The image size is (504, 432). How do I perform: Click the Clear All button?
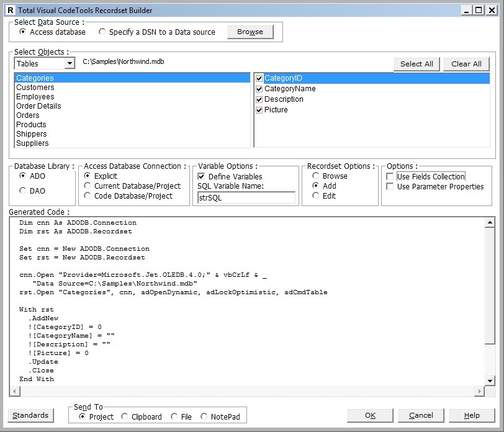pyautogui.click(x=466, y=63)
